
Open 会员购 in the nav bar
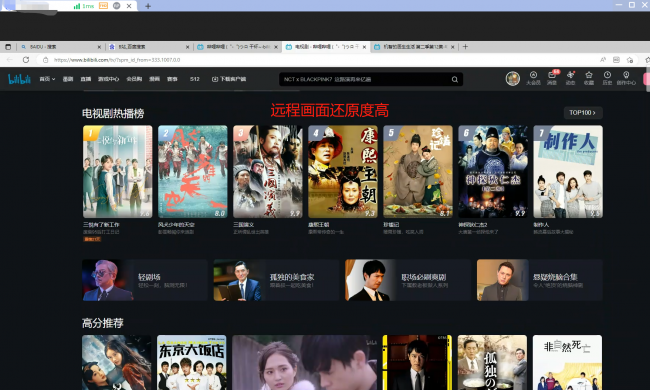pyautogui.click(x=134, y=79)
